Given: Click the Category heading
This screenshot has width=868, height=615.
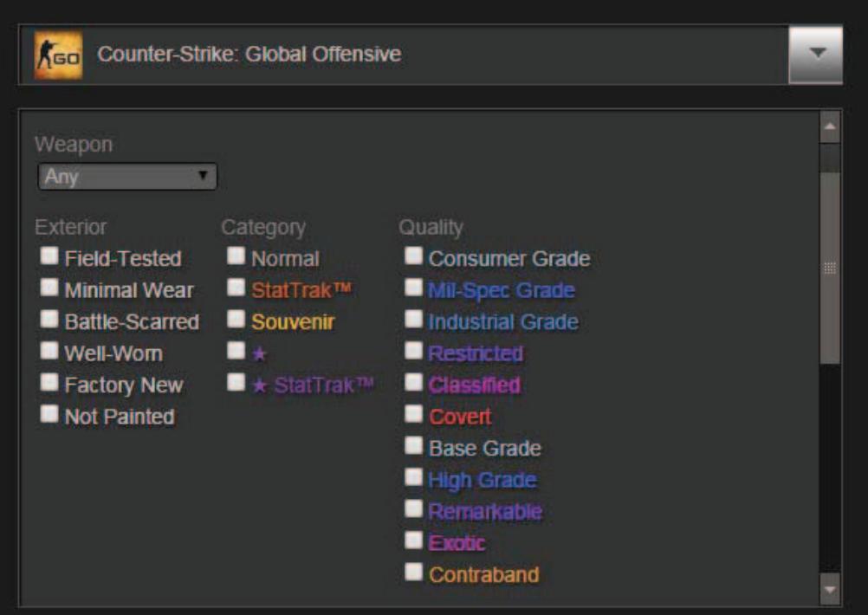Looking at the screenshot, I should (x=263, y=228).
